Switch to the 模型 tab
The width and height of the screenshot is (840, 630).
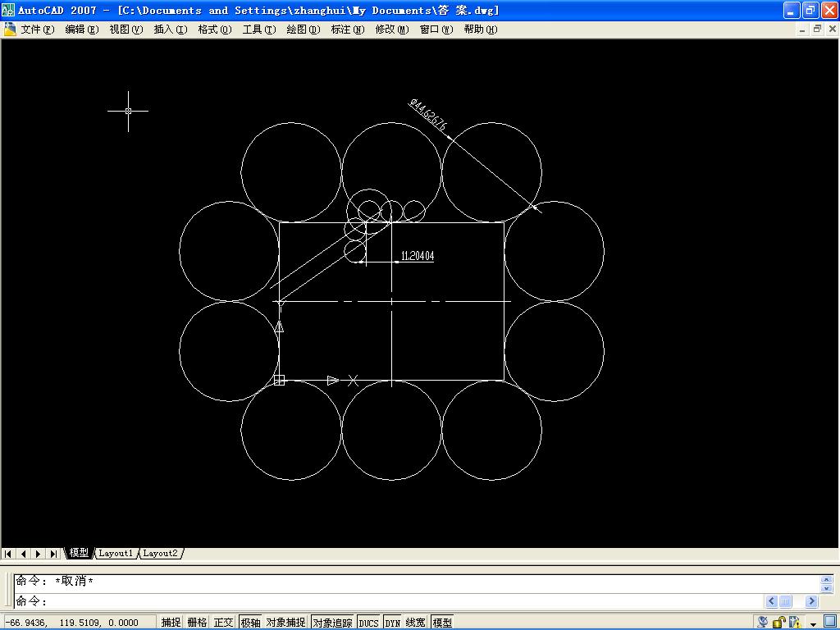click(x=79, y=553)
